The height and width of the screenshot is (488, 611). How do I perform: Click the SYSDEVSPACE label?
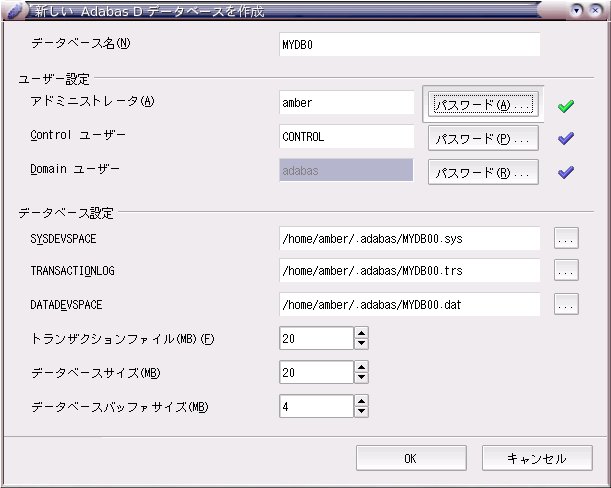[x=64, y=239]
